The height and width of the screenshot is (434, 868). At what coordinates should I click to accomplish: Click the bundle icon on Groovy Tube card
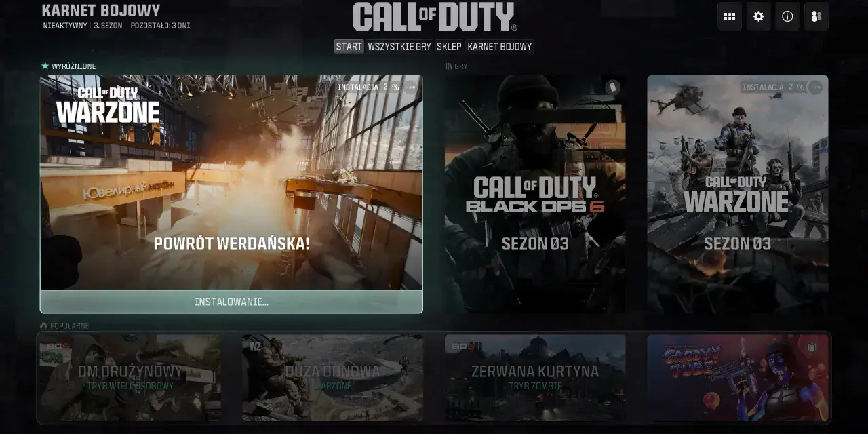(x=812, y=347)
